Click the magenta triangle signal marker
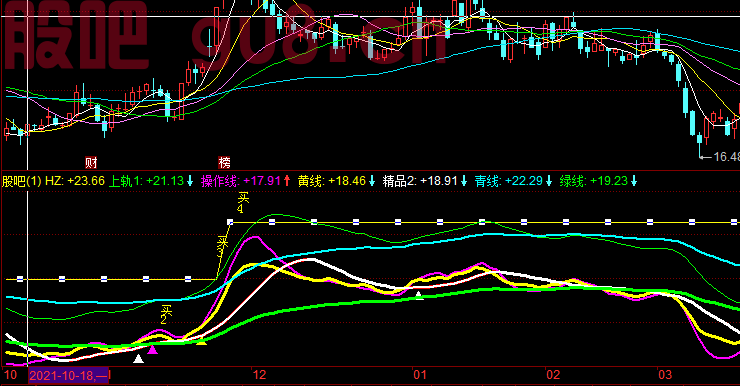This screenshot has height=386, width=740. [152, 350]
